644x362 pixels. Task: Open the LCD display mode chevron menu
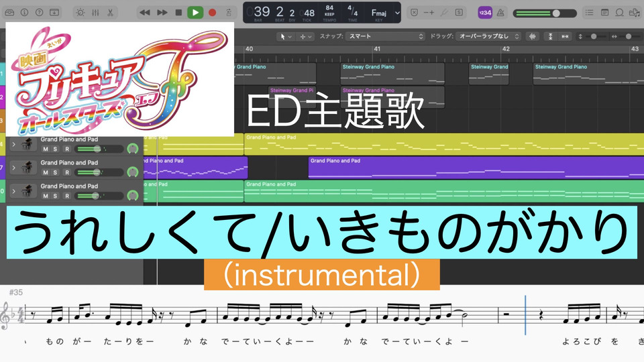(x=397, y=13)
